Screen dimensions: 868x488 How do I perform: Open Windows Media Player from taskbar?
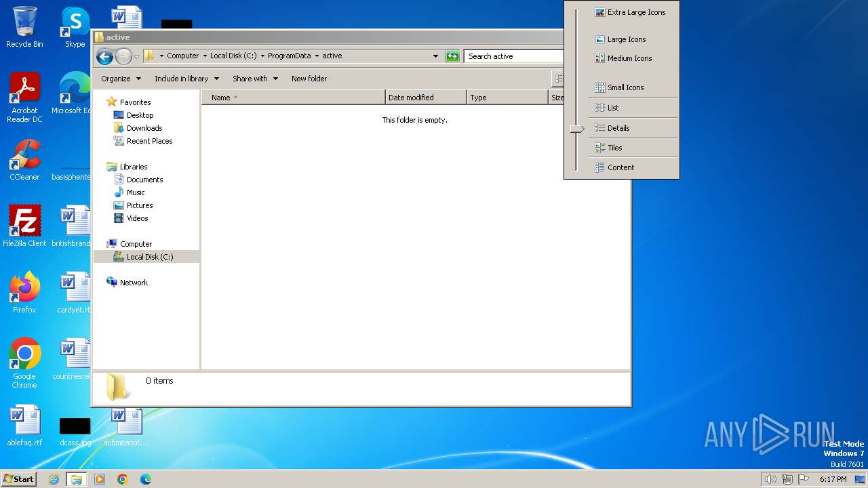(x=100, y=479)
